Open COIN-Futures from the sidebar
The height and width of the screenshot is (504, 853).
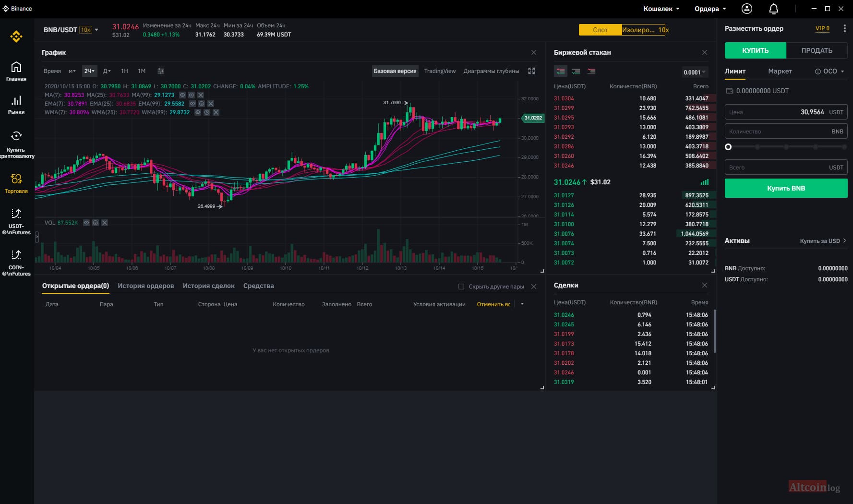pos(16,263)
